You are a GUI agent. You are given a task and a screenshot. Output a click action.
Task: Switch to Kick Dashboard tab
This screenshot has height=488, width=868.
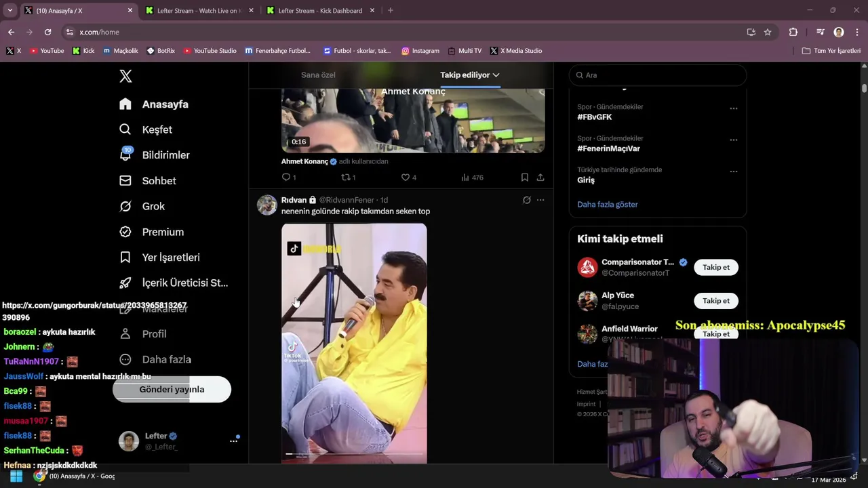[x=320, y=11]
